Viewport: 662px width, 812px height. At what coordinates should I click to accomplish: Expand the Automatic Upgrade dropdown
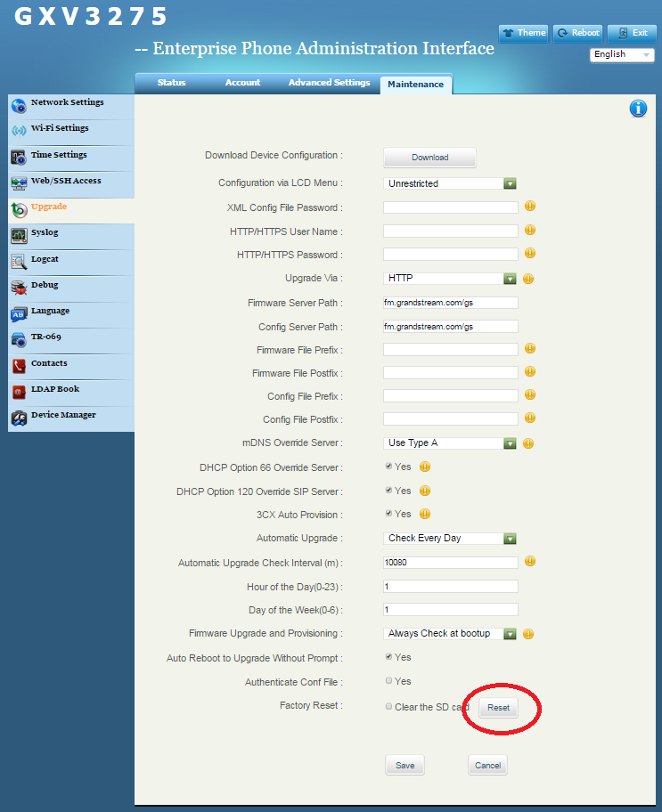[510, 539]
